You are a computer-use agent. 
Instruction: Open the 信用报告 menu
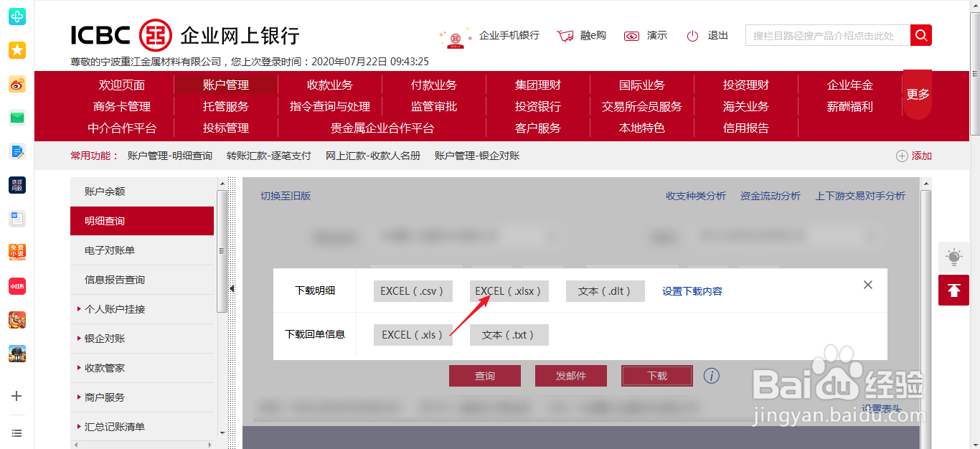coord(746,128)
